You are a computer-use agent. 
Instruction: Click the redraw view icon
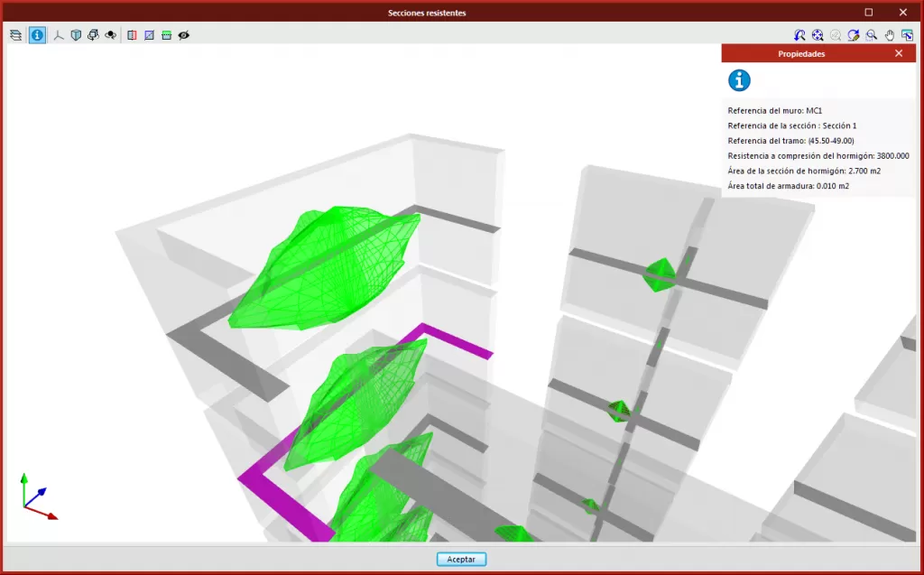coord(853,35)
